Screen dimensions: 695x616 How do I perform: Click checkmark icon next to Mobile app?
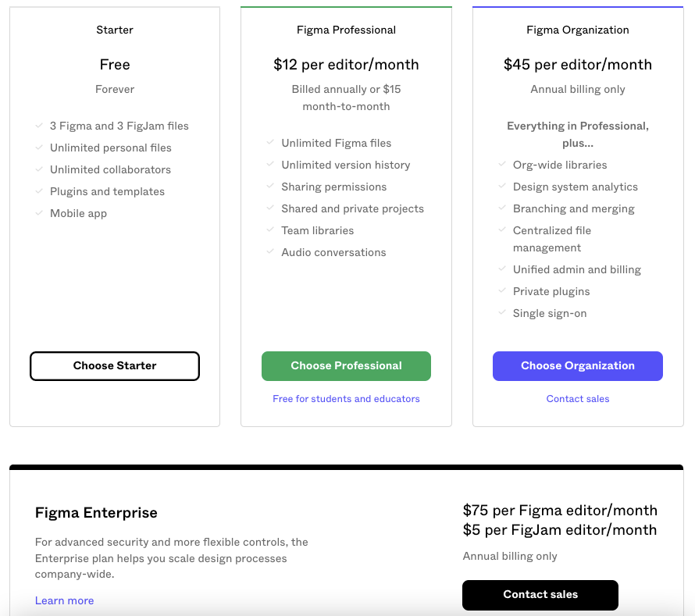(39, 212)
